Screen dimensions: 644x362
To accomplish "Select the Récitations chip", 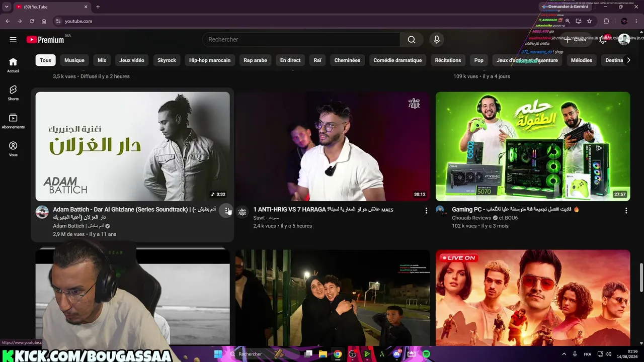I will tap(448, 60).
